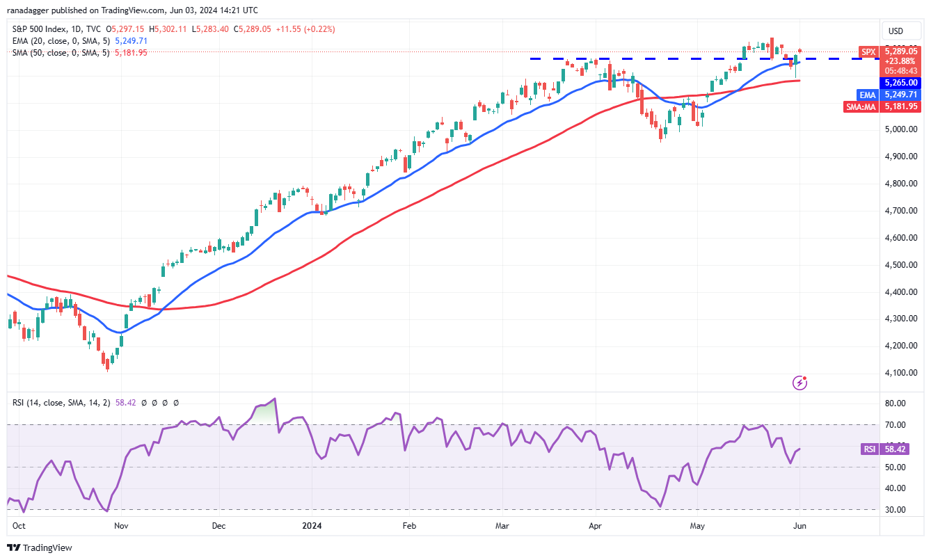Open the USD currency dropdown
This screenshot has width=931, height=560.
coord(896,31)
